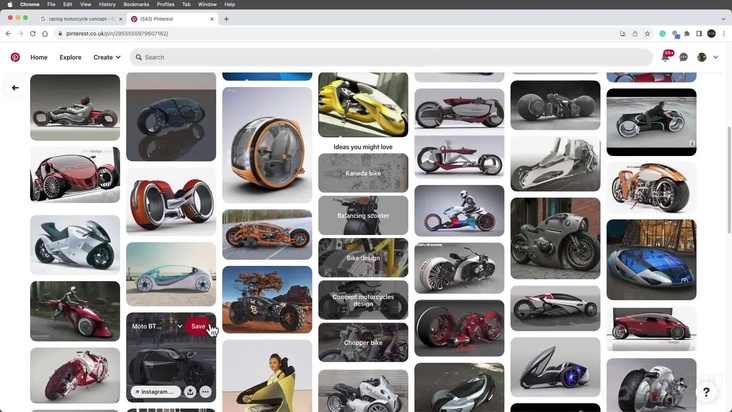The image size is (732, 412).
Task: Go to Pinterest Home
Action: [39, 57]
